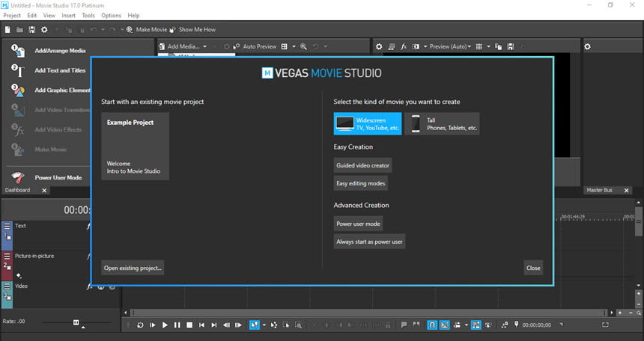This screenshot has height=341, width=644.
Task: Go to the end of the project
Action: pyautogui.click(x=214, y=325)
